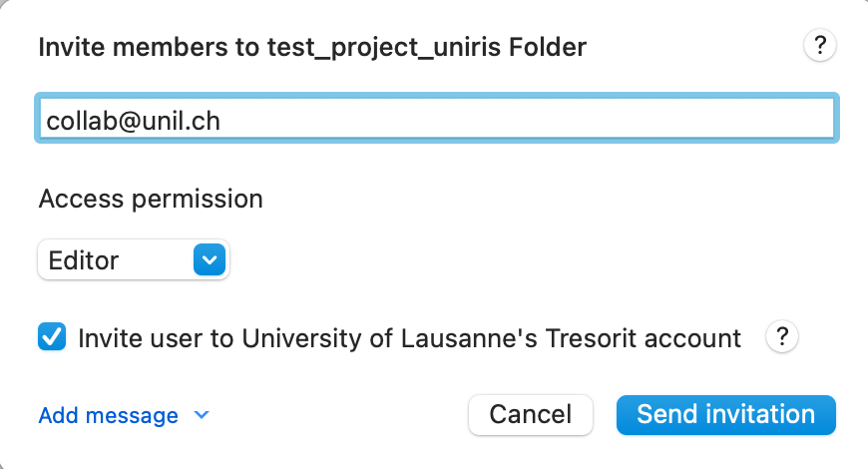Click the small arrow icon after Add message

point(202,415)
